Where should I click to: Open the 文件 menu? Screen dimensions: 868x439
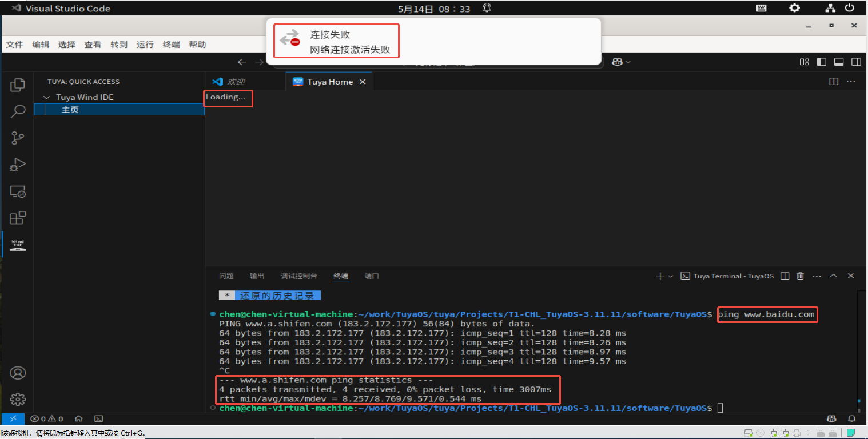tap(14, 45)
